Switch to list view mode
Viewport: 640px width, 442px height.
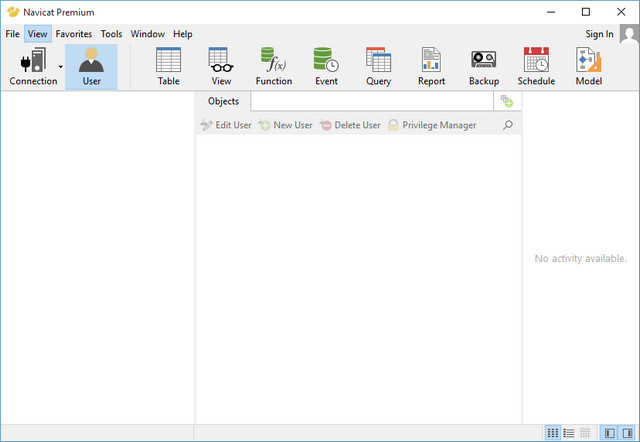click(x=569, y=433)
